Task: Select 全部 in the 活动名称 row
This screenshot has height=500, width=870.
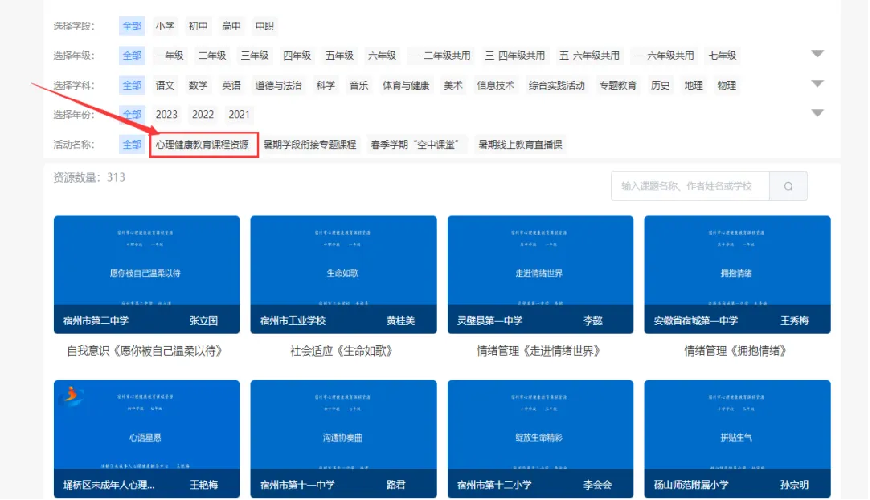Action: (132, 145)
